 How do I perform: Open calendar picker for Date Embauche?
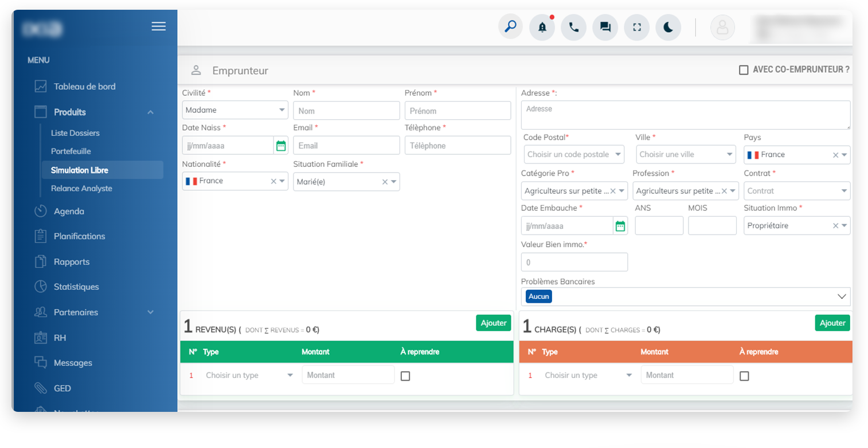tap(620, 226)
